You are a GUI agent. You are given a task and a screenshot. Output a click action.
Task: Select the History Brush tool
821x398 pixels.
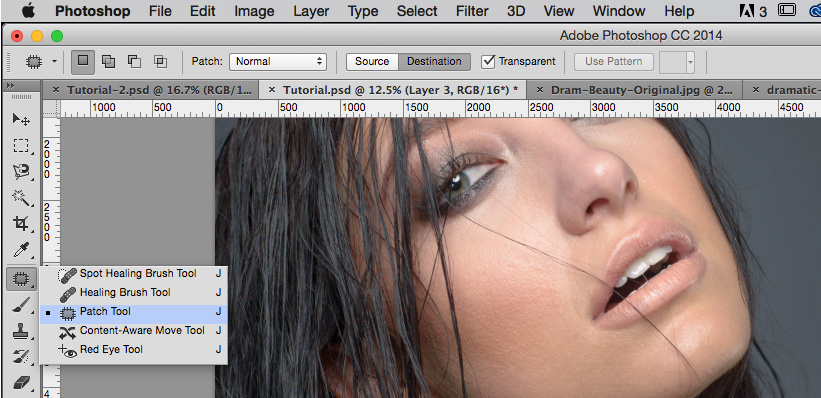[x=21, y=357]
